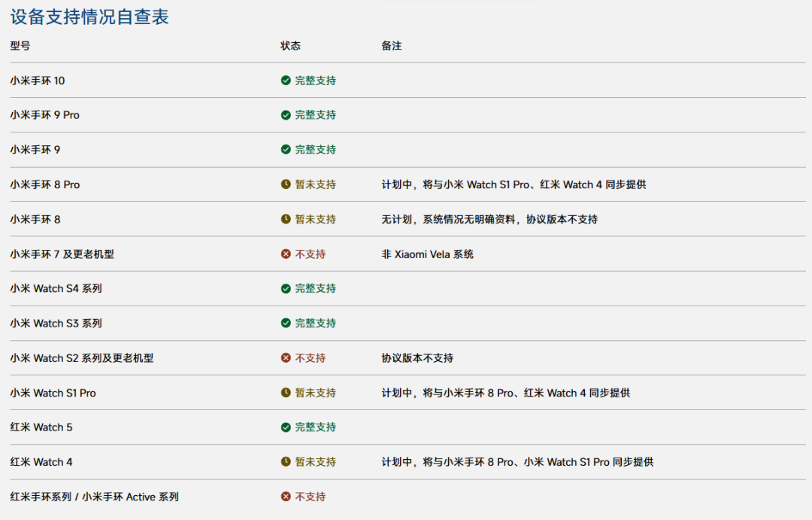This screenshot has height=520, width=812.
Task: Select the note for 红米 Watch 4
Action: [517, 461]
